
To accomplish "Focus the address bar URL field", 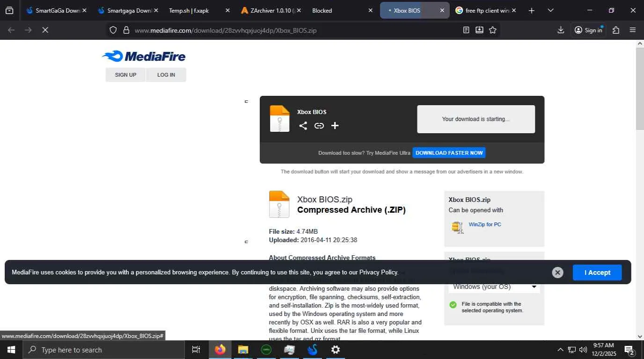I will pyautogui.click(x=294, y=30).
